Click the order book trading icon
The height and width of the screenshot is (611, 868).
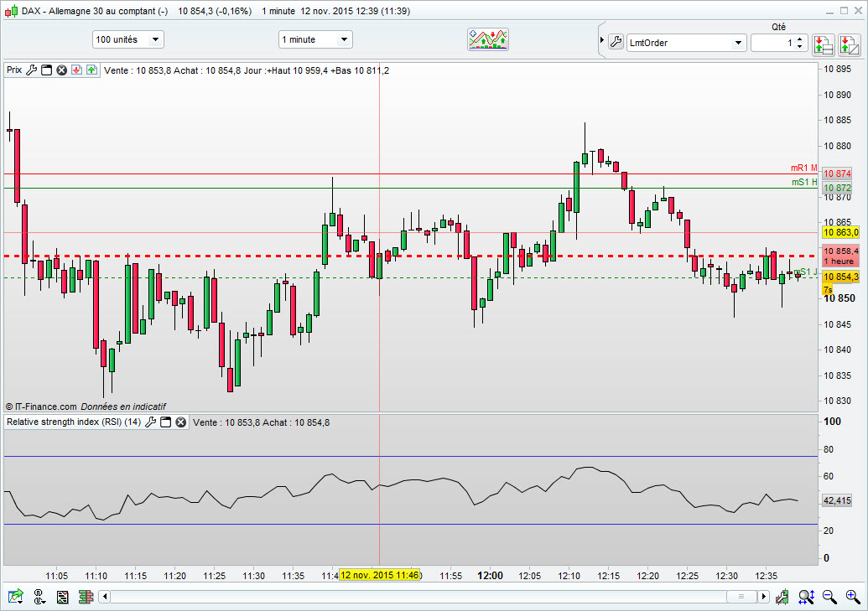824,44
